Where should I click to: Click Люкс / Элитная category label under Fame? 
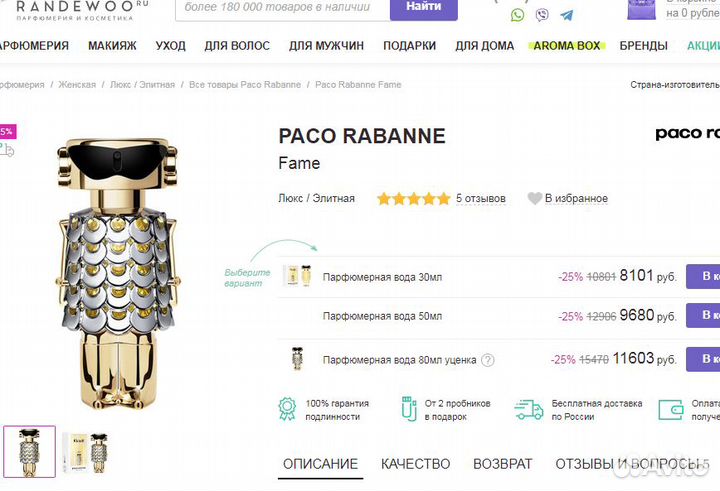pos(316,198)
